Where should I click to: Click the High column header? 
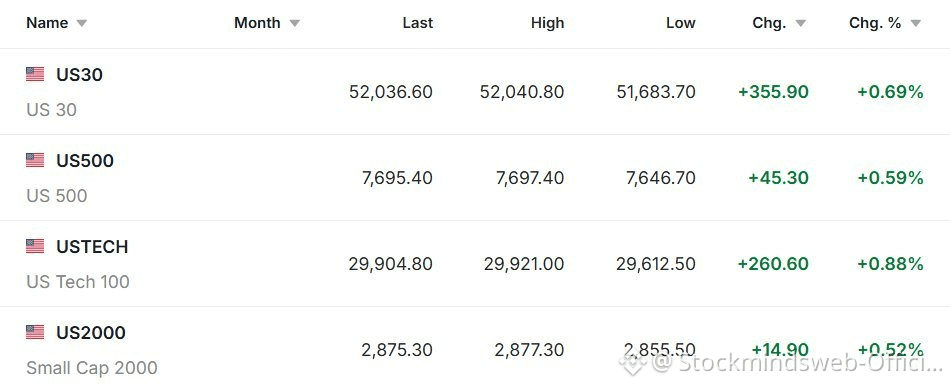(x=547, y=23)
